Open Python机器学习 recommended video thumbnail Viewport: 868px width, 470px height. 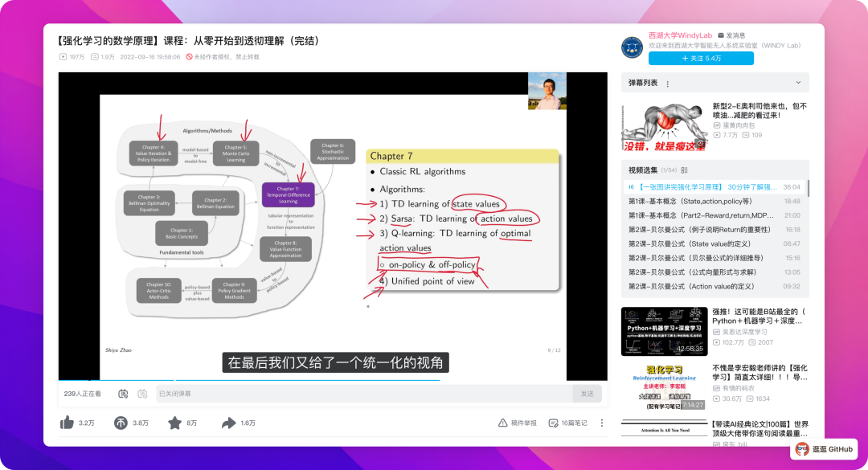click(x=665, y=332)
